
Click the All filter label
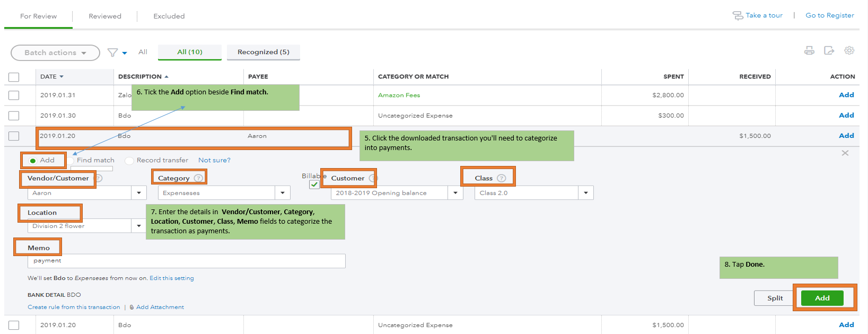[143, 52]
